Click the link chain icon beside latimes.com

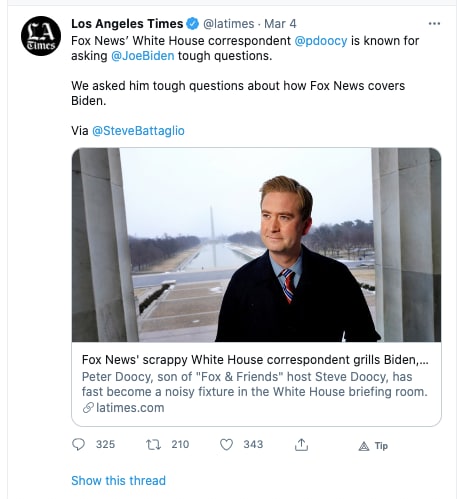click(x=88, y=408)
